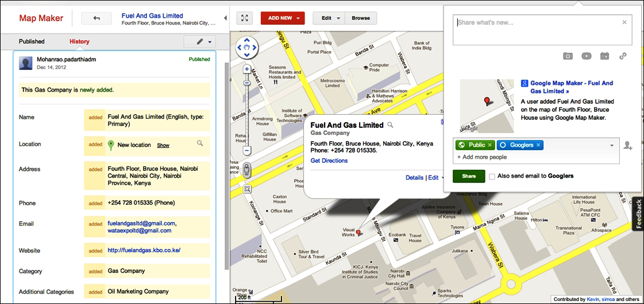
Task: Click the back arrow button beside Map Maker
Action: point(97,18)
